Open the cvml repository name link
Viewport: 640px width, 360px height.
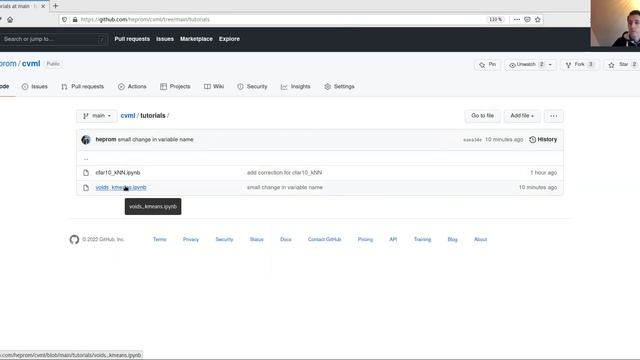(31, 64)
